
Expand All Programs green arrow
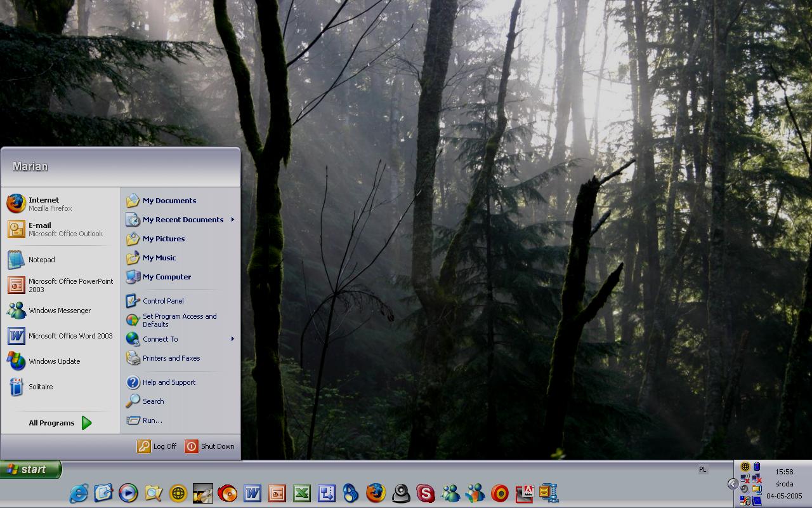[86, 423]
